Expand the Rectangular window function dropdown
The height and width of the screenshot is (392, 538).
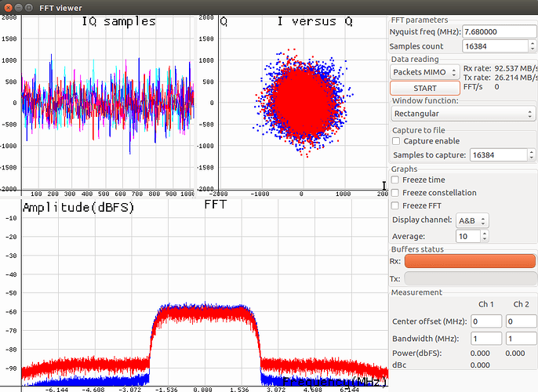point(462,113)
